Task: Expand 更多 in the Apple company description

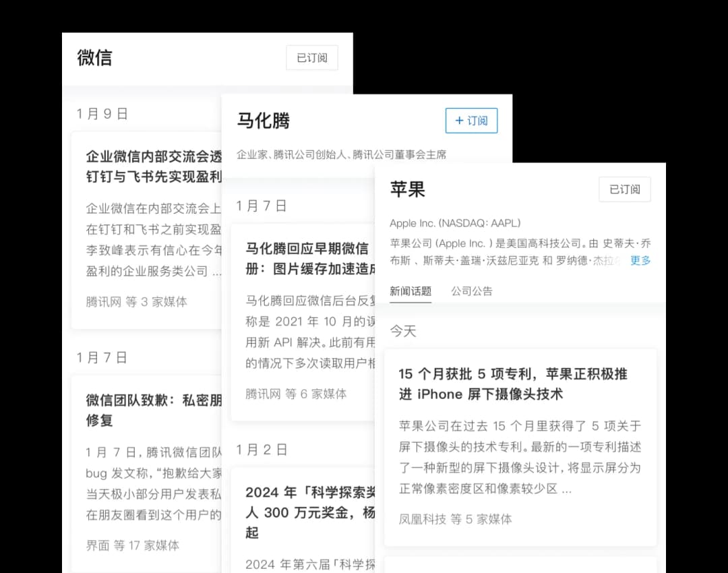Action: pos(640,260)
